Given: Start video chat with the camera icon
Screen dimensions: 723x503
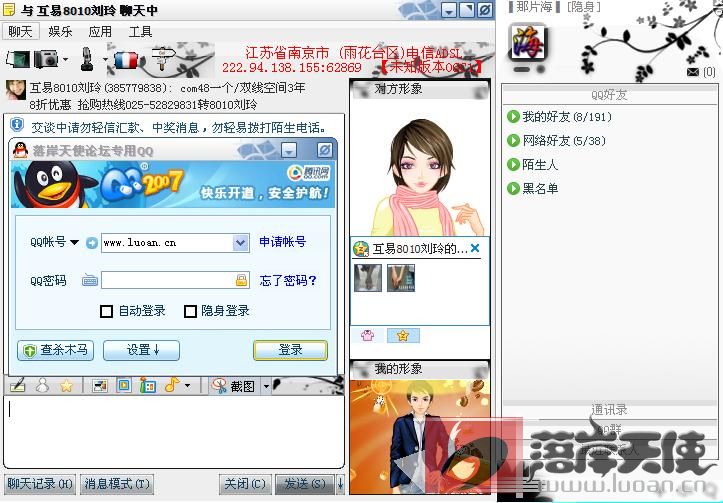Looking at the screenshot, I should [46, 59].
